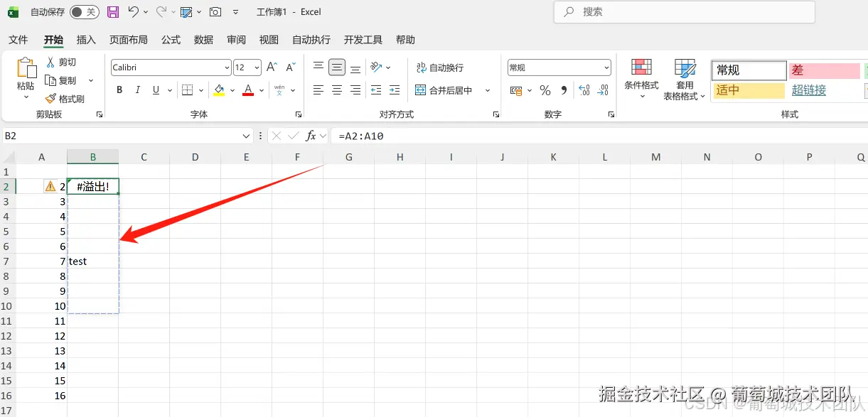Screen dimensions: 868x417
Task: Click the align text right icon
Action: tap(355, 90)
